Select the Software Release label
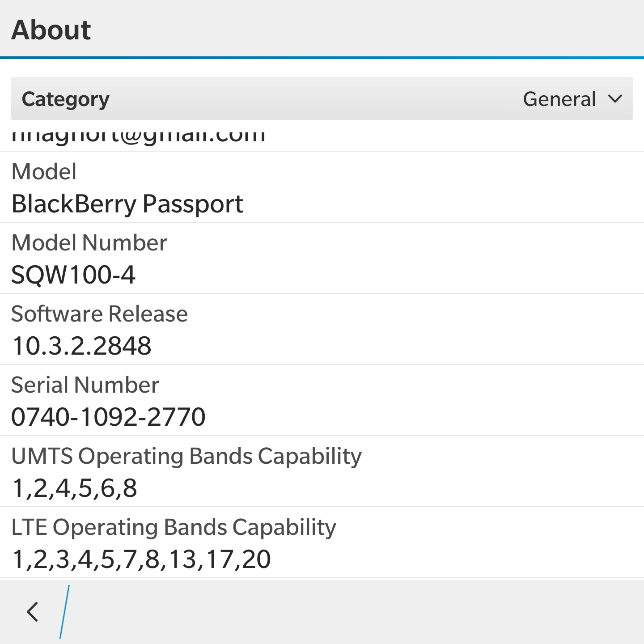This screenshot has width=644, height=644. [99, 314]
